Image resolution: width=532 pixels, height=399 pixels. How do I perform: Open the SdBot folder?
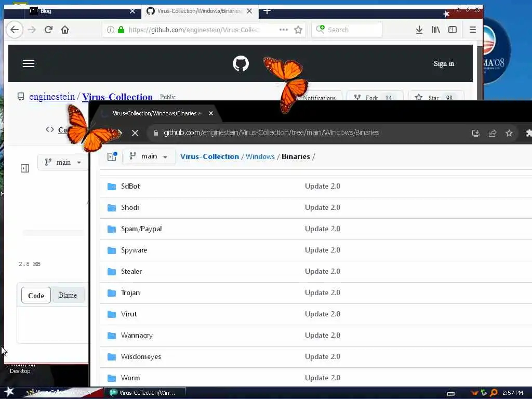click(130, 186)
